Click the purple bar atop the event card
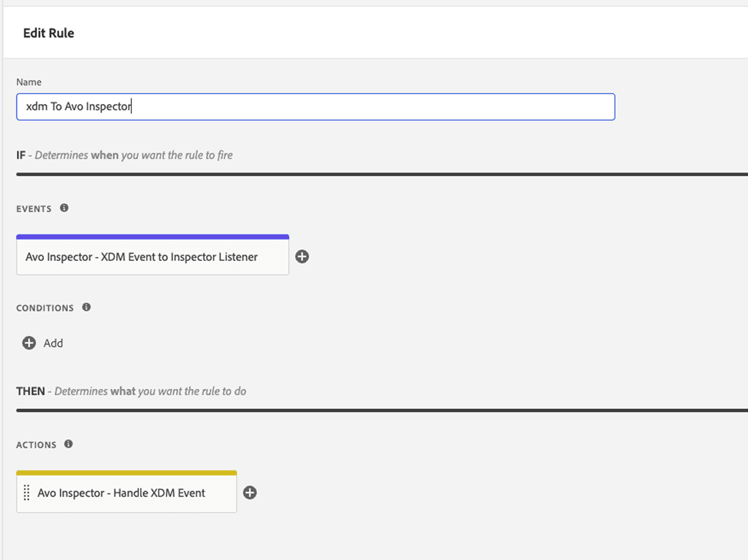Image resolution: width=748 pixels, height=560 pixels. tap(152, 237)
